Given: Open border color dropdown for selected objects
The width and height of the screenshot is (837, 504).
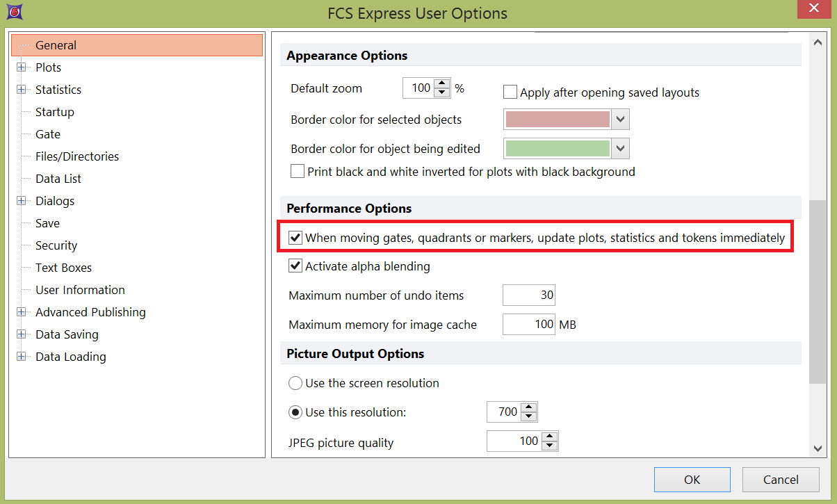Looking at the screenshot, I should pos(621,120).
